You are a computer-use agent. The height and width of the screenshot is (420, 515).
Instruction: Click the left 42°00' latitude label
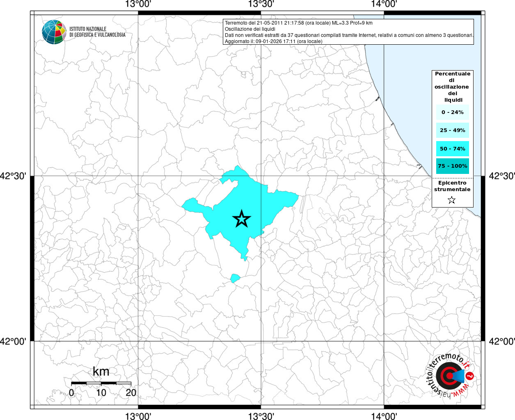click(x=13, y=341)
